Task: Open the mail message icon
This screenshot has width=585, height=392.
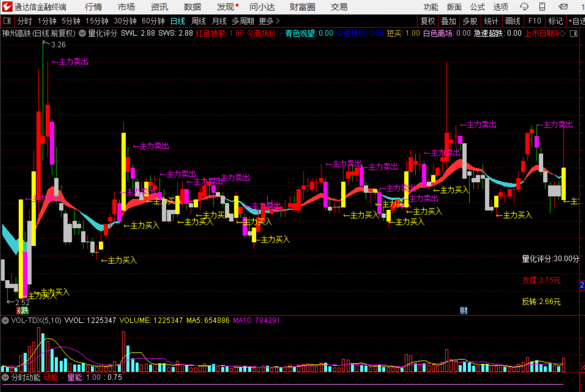Action: pos(563,7)
